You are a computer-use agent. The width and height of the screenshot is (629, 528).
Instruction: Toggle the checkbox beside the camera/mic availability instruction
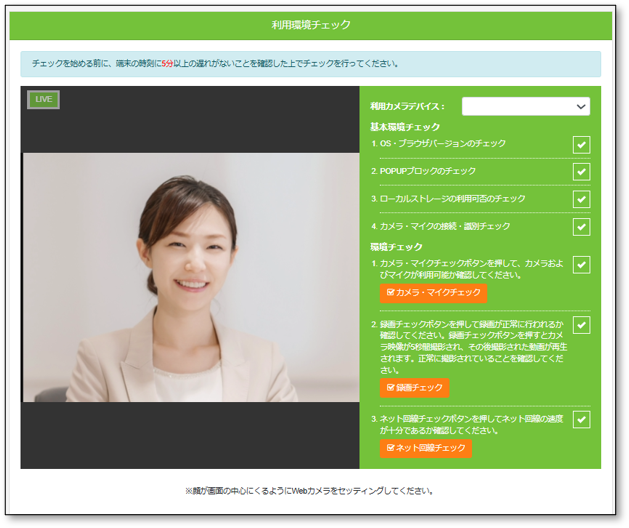581,265
